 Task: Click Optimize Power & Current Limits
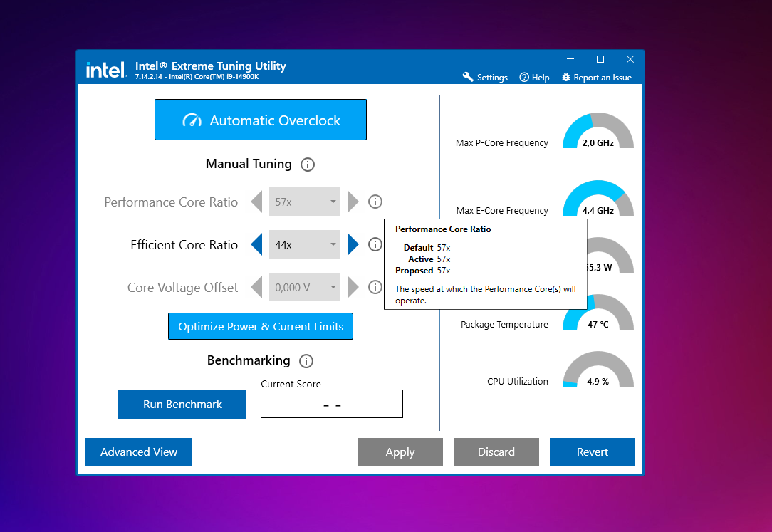pyautogui.click(x=261, y=326)
